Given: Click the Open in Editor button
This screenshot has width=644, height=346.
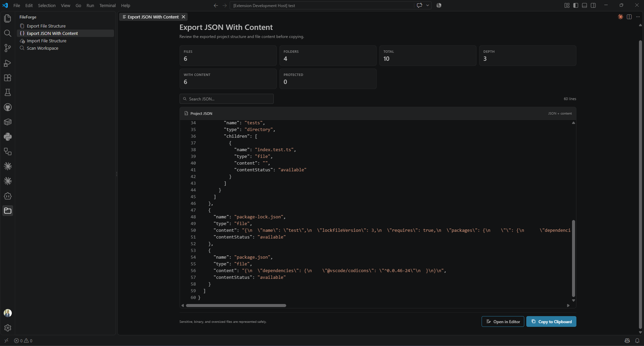Looking at the screenshot, I should pyautogui.click(x=503, y=321).
